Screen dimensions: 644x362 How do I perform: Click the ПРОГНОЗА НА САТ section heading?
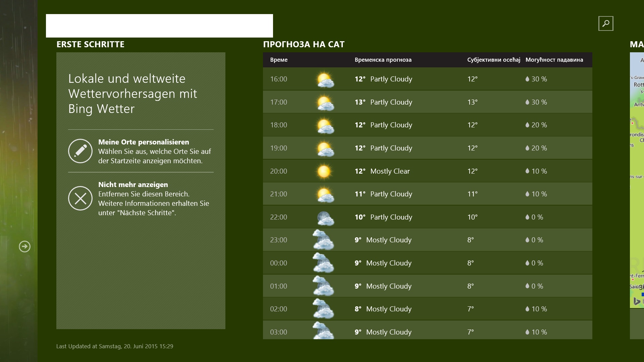point(304,44)
